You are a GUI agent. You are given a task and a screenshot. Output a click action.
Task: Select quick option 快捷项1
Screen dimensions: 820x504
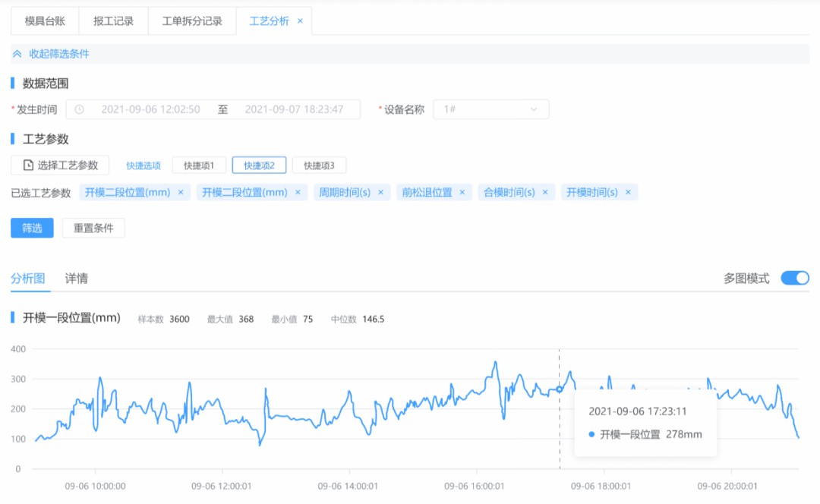tap(199, 165)
